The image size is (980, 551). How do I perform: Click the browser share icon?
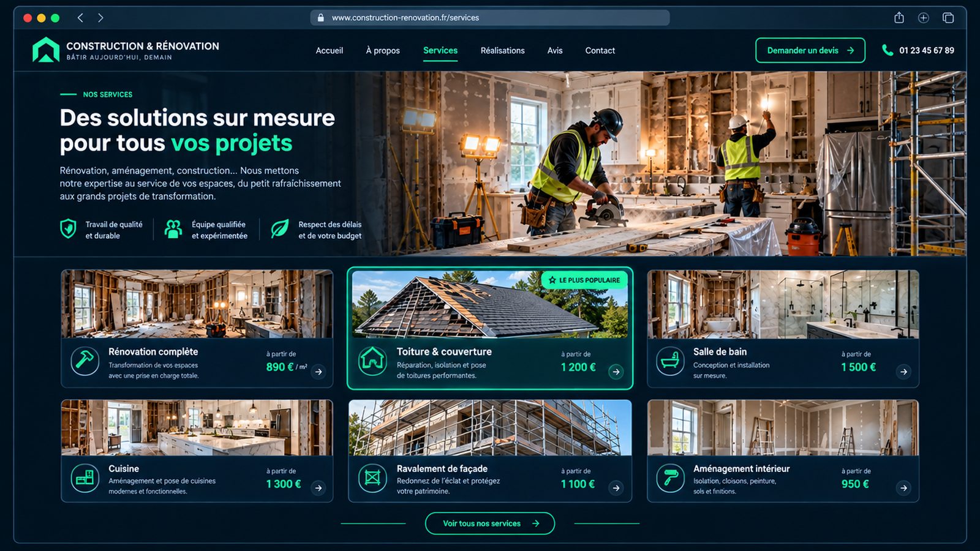click(x=899, y=18)
